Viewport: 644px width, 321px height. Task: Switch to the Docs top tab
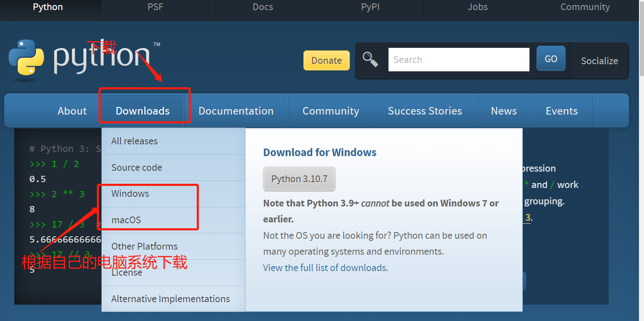[x=263, y=7]
